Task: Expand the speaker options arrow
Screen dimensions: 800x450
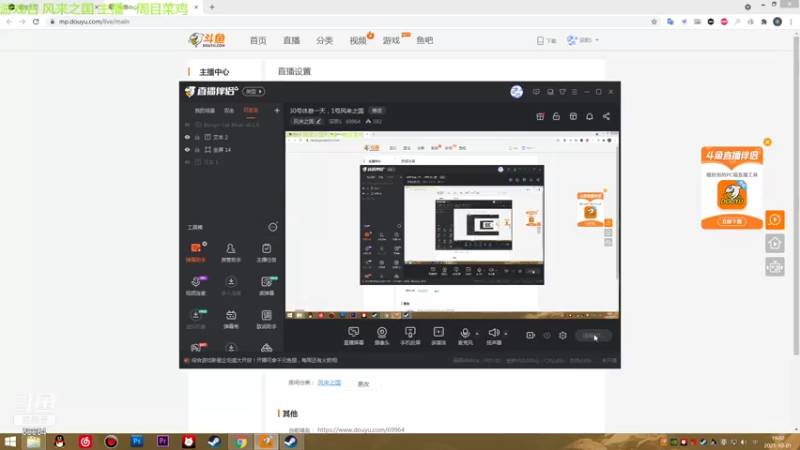Action: point(506,334)
